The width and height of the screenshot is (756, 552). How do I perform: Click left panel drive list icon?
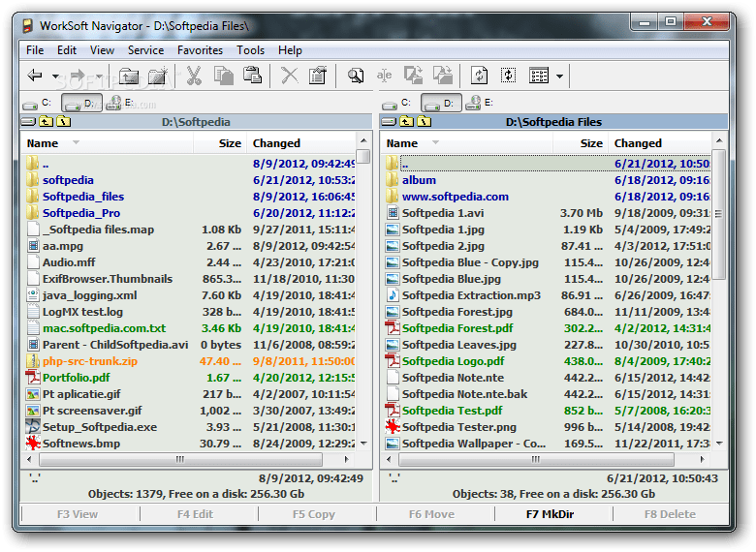tap(28, 121)
